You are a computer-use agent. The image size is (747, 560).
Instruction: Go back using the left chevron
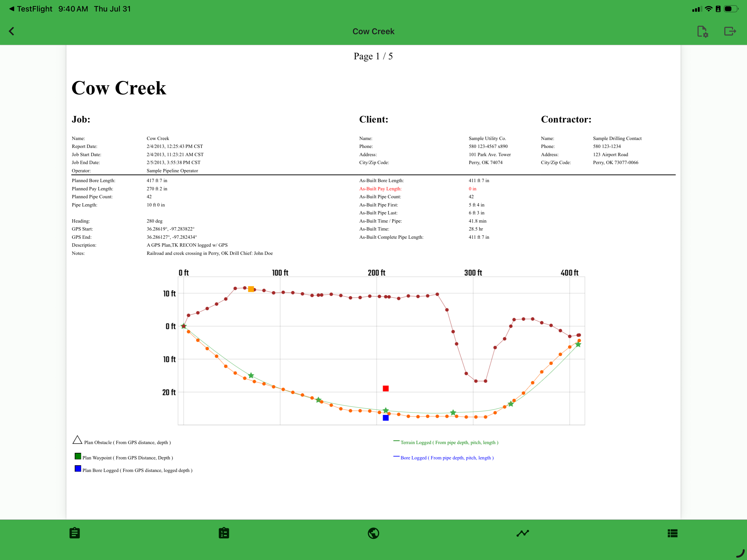click(11, 31)
